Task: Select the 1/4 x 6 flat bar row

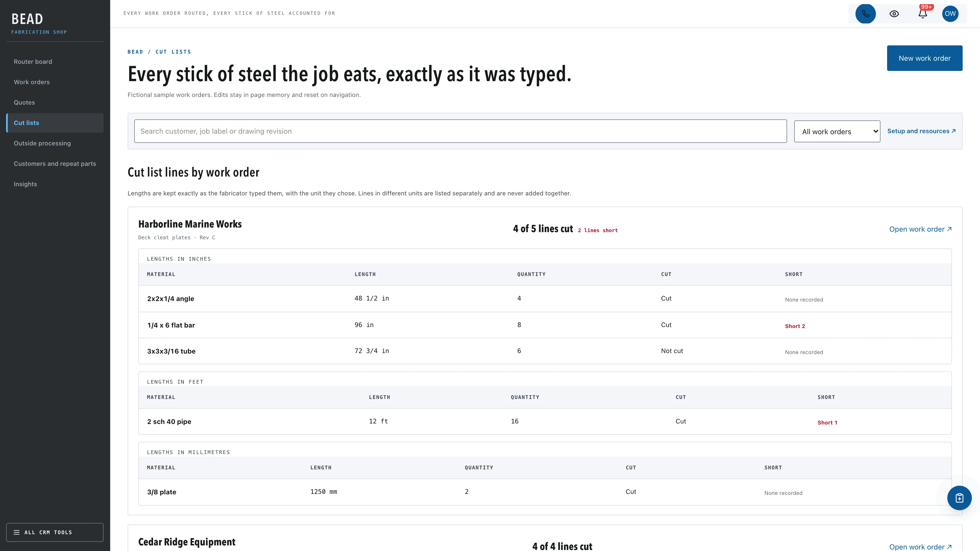Action: pyautogui.click(x=545, y=325)
